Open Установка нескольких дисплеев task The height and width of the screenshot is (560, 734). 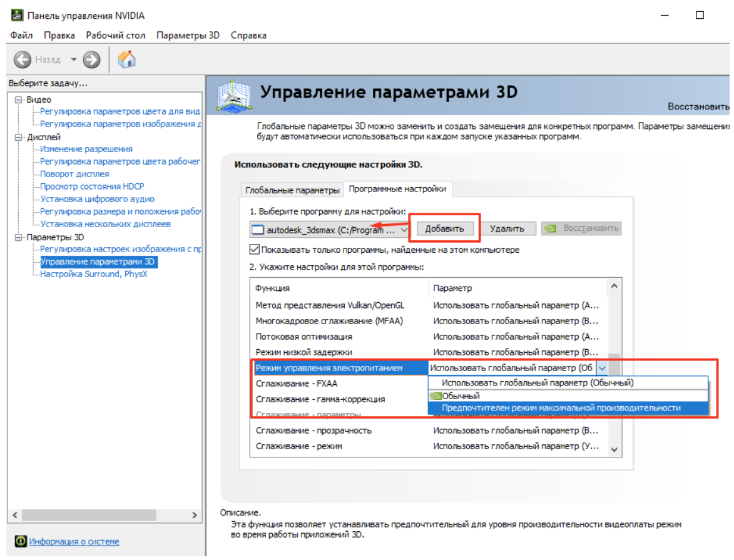(105, 224)
